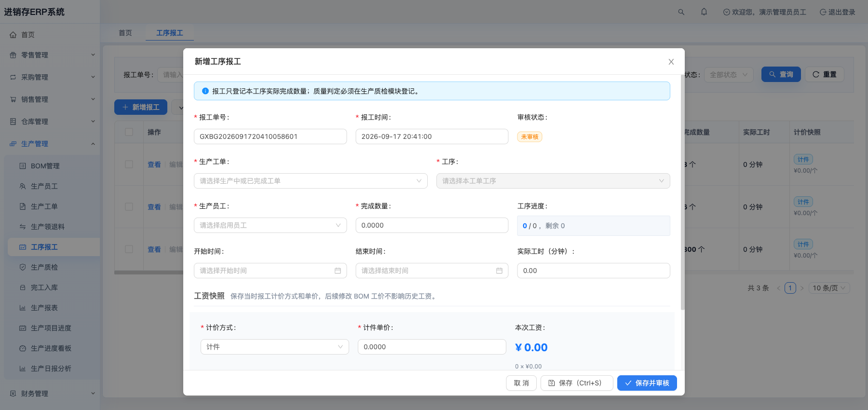
Task: Click the 生产进度看板 dashboard icon
Action: coord(23,348)
